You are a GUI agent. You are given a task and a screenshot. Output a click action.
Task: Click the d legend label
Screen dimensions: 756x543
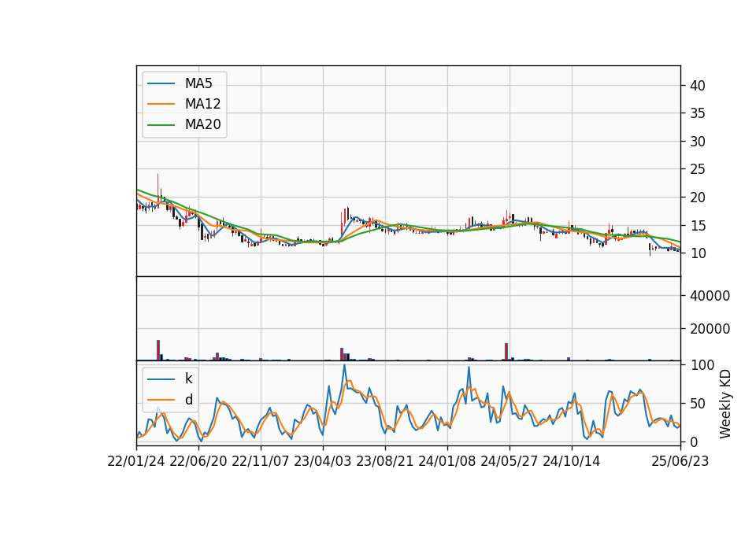click(x=188, y=400)
